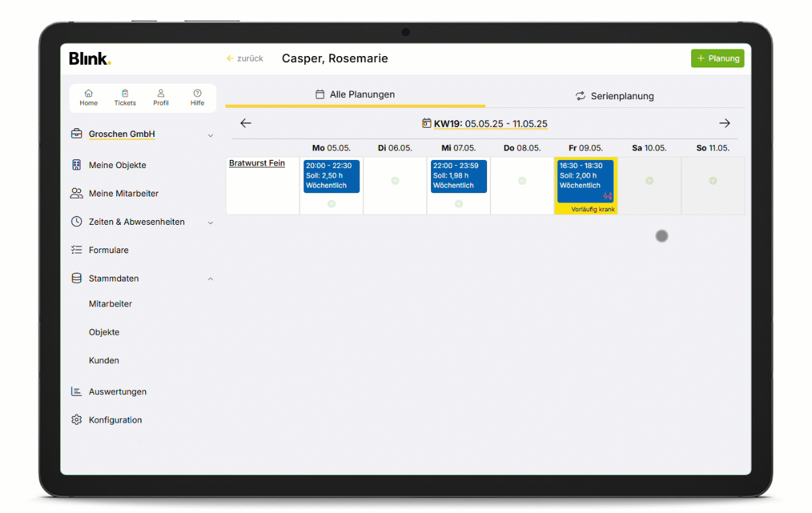812x513 pixels.
Task: Add a planning via the plus icon on Di 06.05.
Action: 395,181
